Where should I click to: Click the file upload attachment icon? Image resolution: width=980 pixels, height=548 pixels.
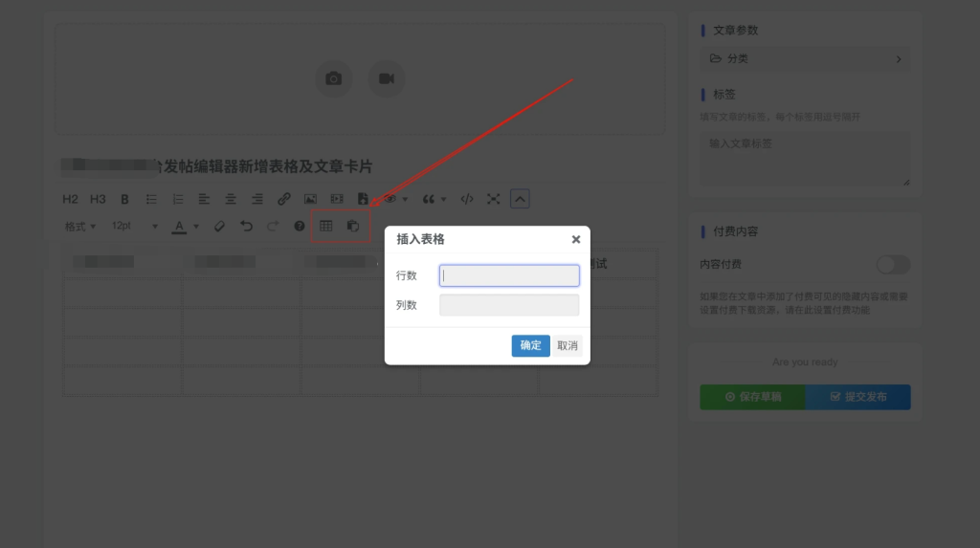[363, 199]
